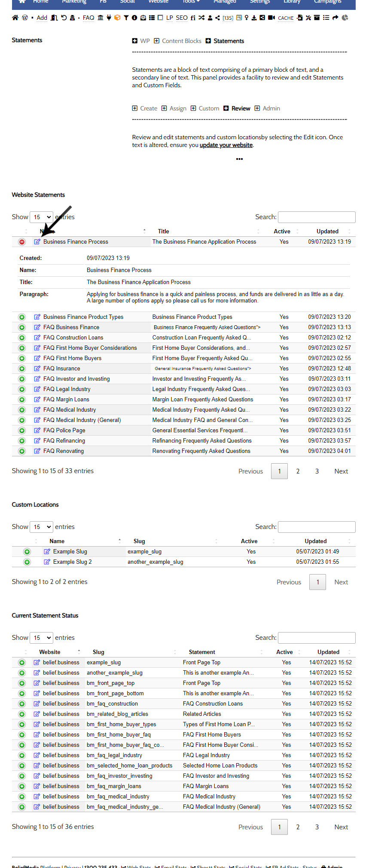Open the Custom Locations entries-per-page dropdown

coord(41,527)
